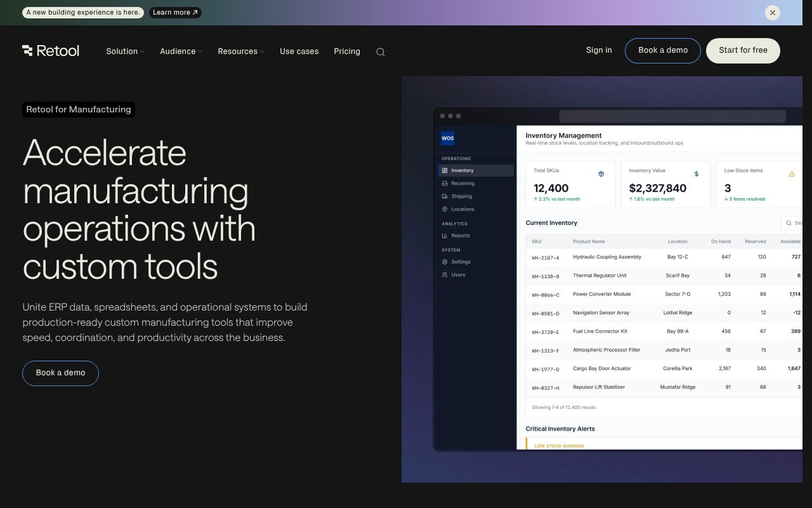Click the Retool for Manufacturing badge

point(79,109)
